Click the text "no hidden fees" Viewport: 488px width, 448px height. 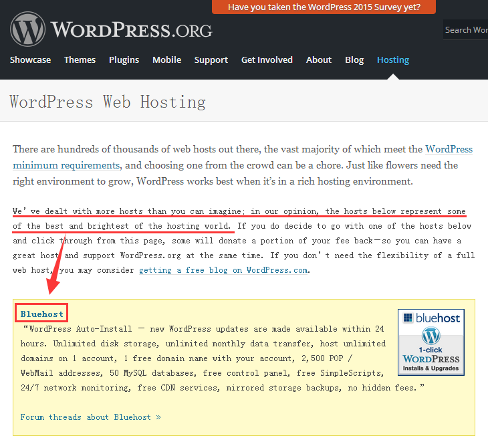pyautogui.click(x=382, y=388)
